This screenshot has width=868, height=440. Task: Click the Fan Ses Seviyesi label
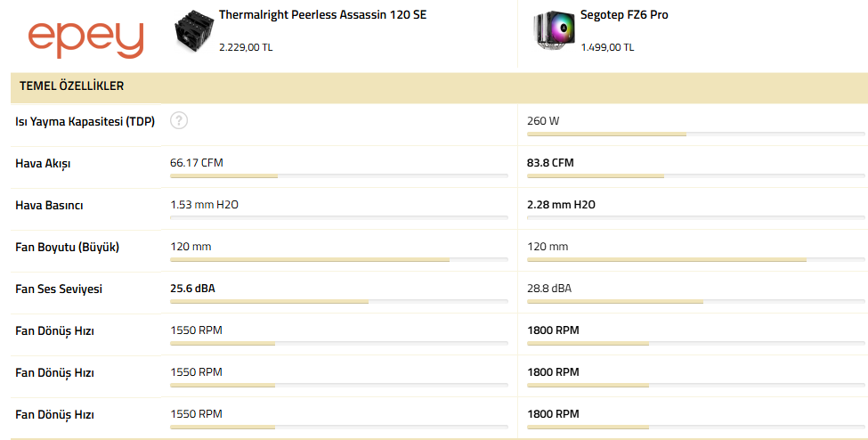pos(59,289)
